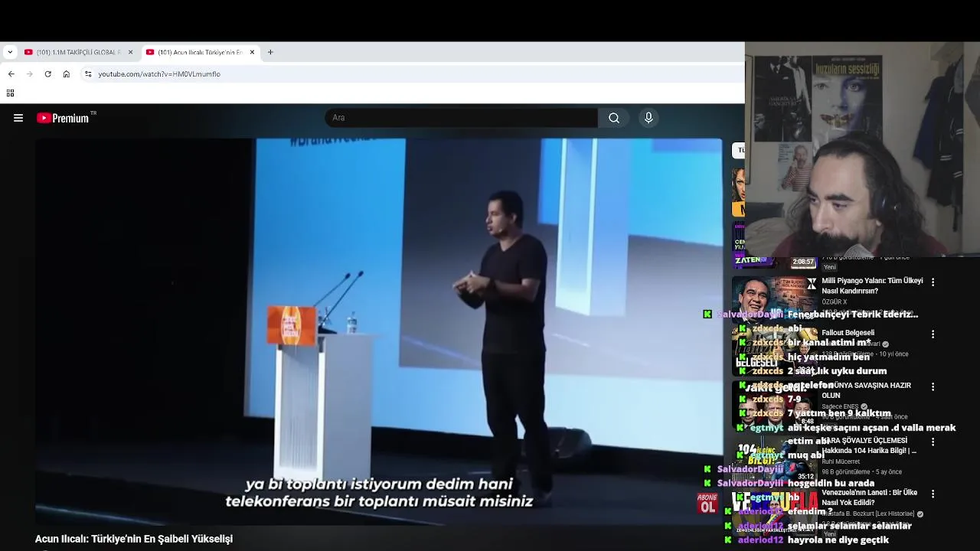Image resolution: width=980 pixels, height=551 pixels.
Task: Open site info icon in address bar
Action: point(88,74)
